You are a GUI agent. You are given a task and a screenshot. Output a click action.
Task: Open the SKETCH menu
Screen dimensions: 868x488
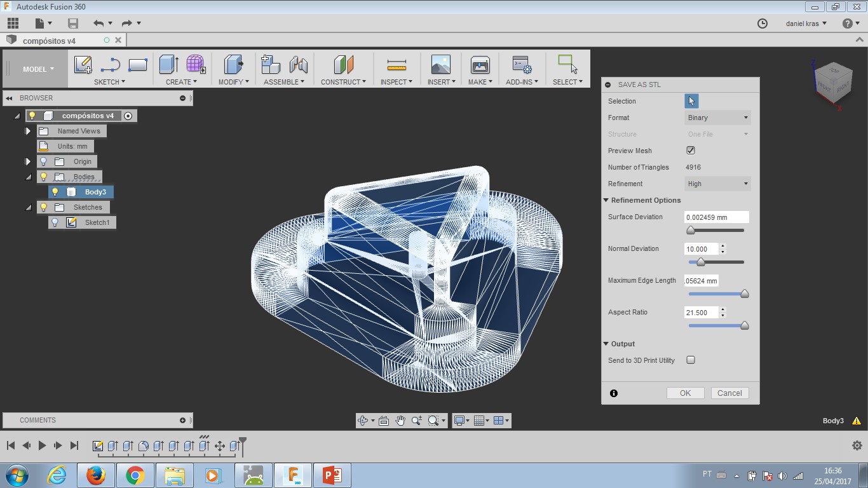coord(109,82)
